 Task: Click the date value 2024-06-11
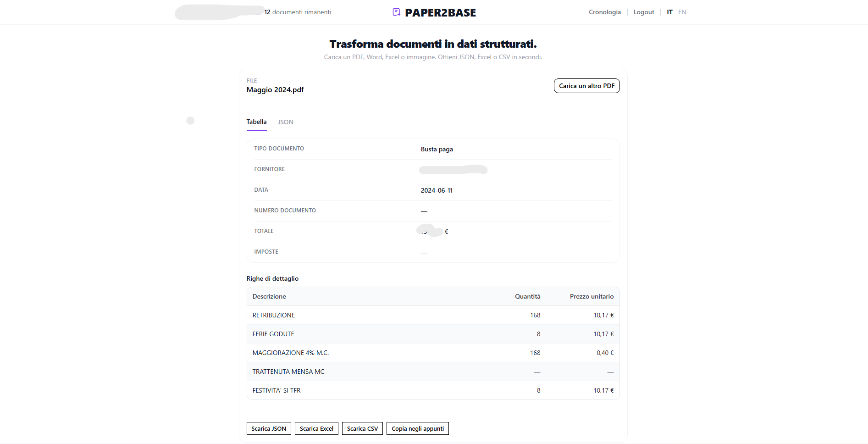pyautogui.click(x=437, y=191)
